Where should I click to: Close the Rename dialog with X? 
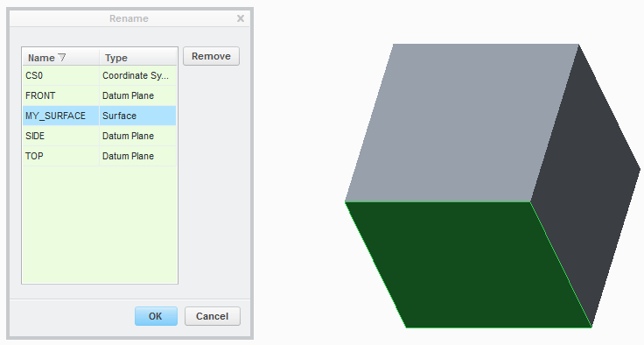241,18
